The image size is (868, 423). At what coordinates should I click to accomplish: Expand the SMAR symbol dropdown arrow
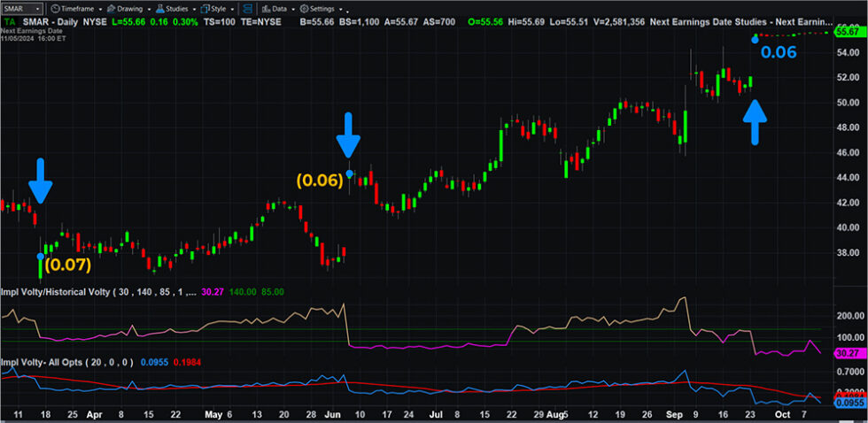click(x=37, y=10)
